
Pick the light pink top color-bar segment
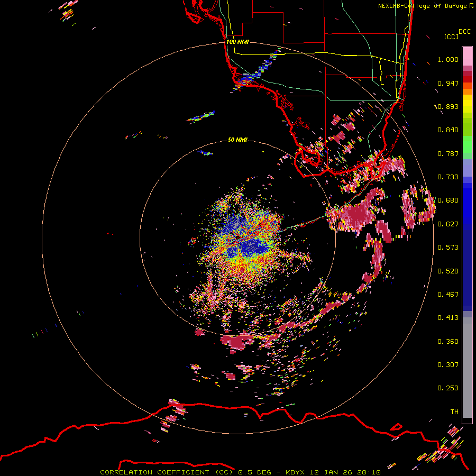tap(467, 56)
